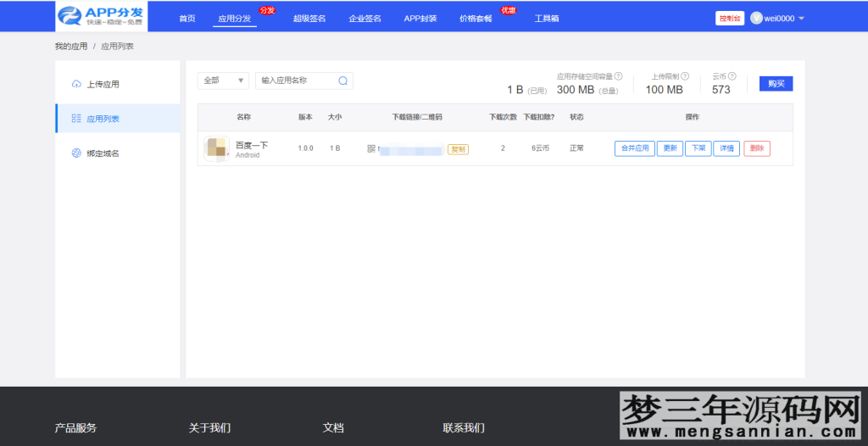Screen dimensions: 868x446
Task: Click 应用列表 breadcrumb text
Action: click(x=117, y=47)
